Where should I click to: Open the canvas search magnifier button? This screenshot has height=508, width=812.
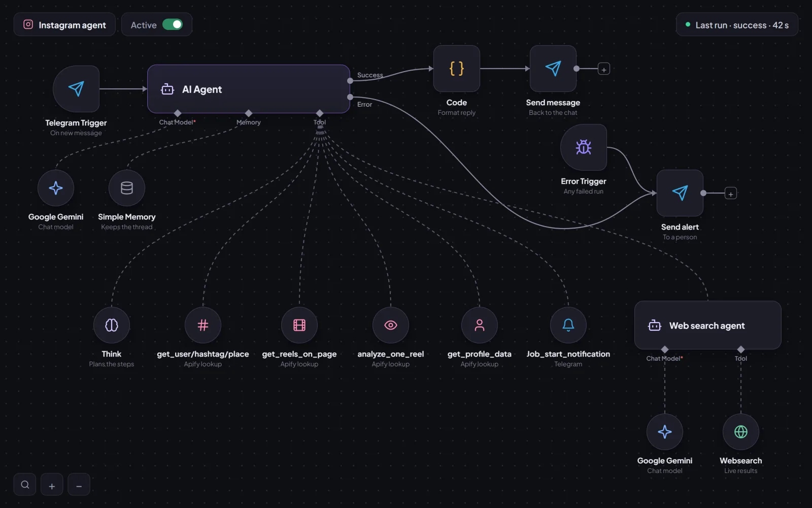click(x=25, y=485)
